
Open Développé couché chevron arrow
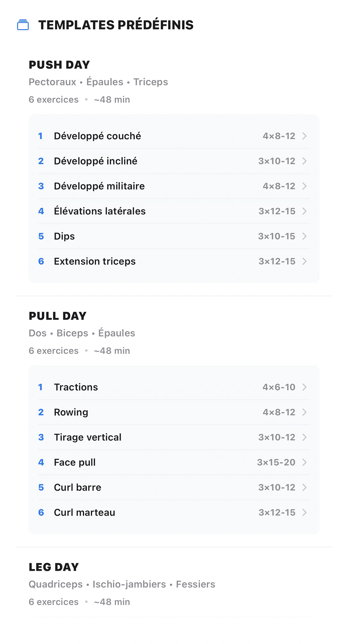[x=304, y=136]
